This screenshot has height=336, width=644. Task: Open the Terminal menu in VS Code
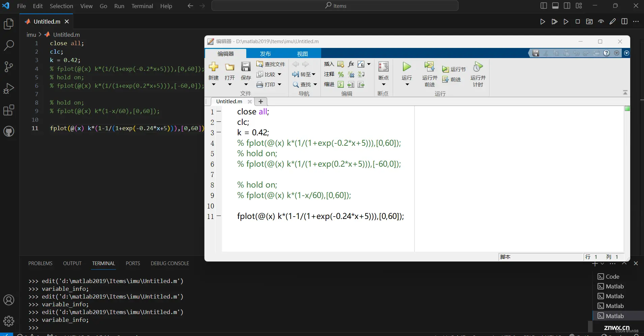pos(142,6)
